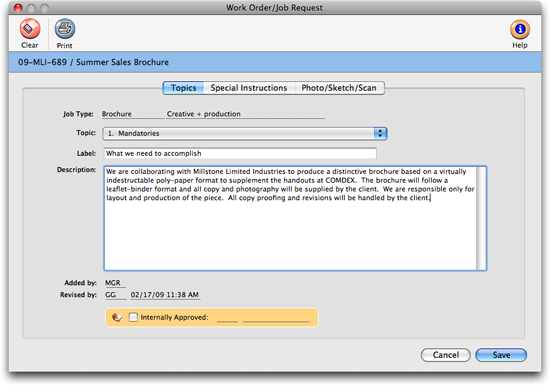Click the Description area vertical scrollbar
The width and height of the screenshot is (550, 386).
click(x=481, y=218)
